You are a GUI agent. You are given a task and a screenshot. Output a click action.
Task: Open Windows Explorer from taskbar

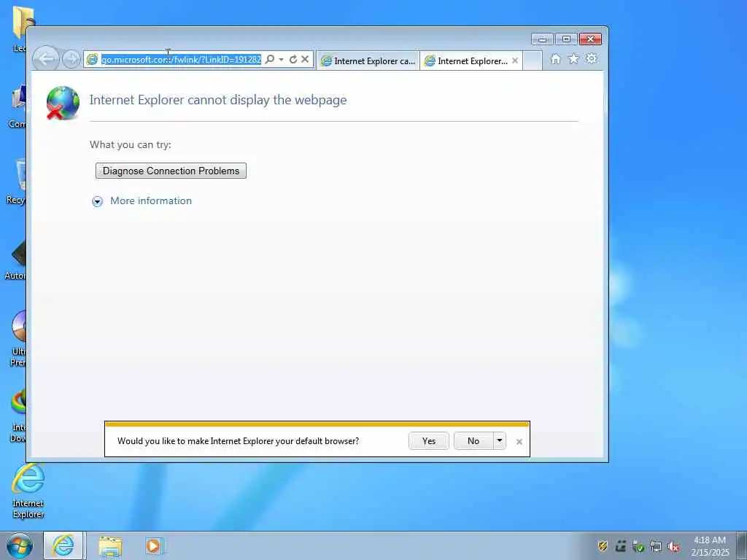111,546
